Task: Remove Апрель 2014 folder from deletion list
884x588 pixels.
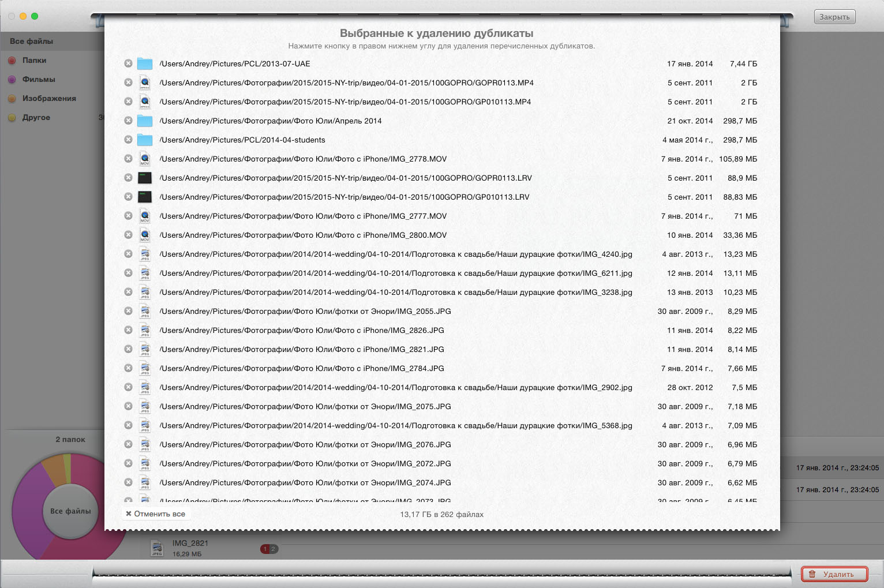Action: pyautogui.click(x=128, y=121)
